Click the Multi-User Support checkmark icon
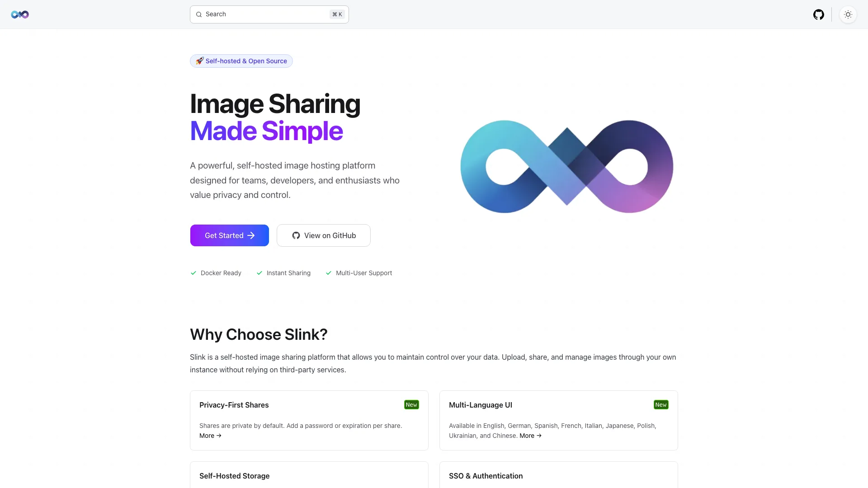The image size is (868, 488). point(329,273)
